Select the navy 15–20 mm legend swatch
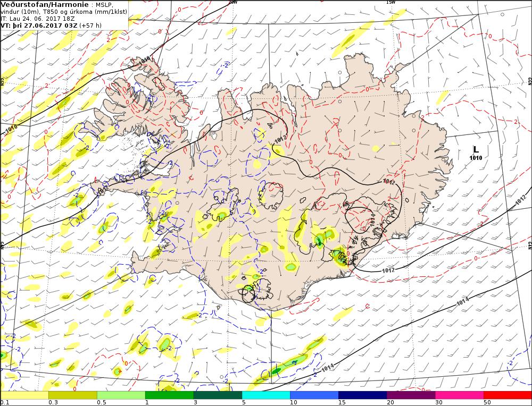Image resolution: width=532 pixels, height=406 pixels. (363, 395)
